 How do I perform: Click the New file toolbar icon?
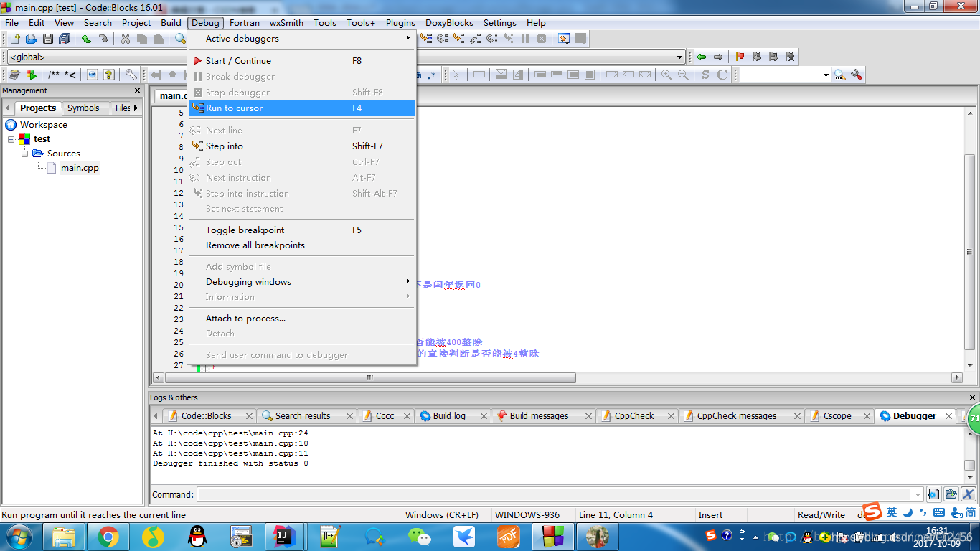coord(14,39)
